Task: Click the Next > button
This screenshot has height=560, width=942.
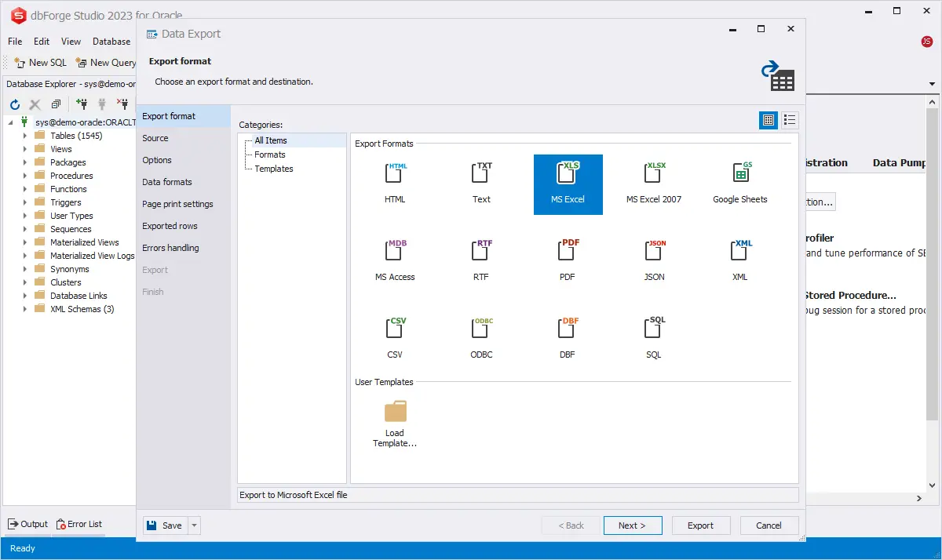Action: [x=632, y=525]
